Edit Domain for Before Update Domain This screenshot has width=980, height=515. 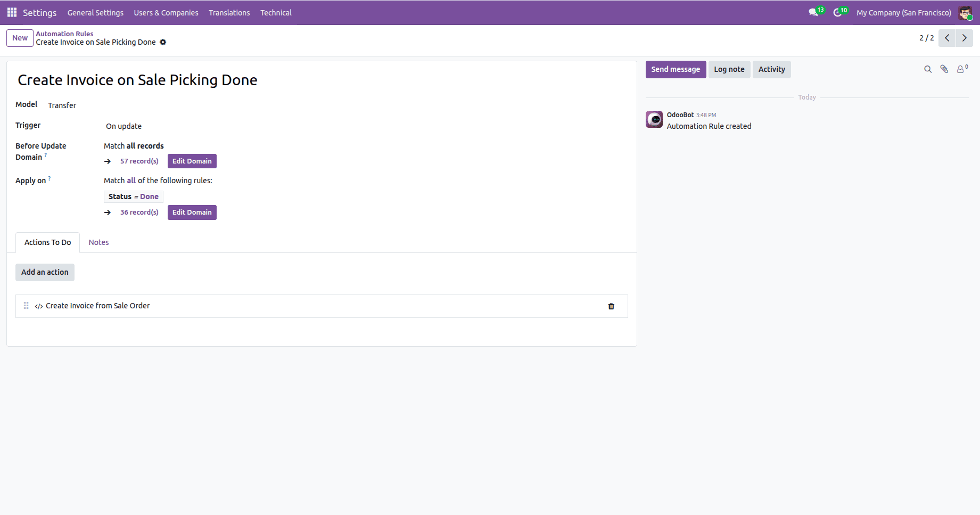click(192, 161)
